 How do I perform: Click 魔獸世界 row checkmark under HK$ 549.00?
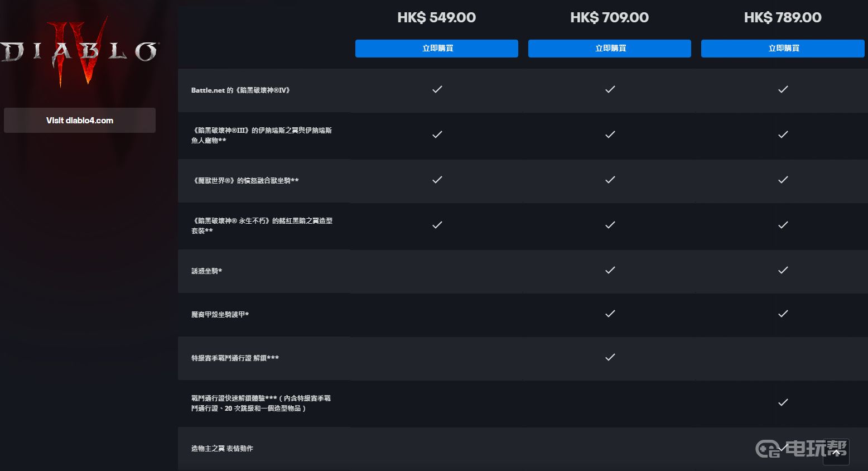point(437,180)
